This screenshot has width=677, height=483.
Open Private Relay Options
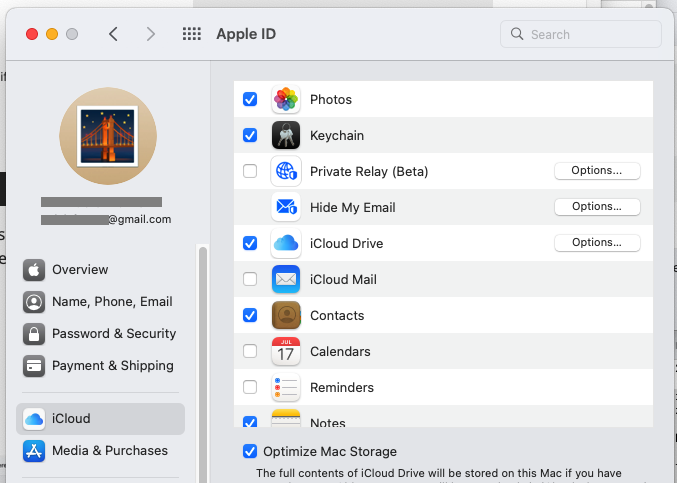pos(597,171)
